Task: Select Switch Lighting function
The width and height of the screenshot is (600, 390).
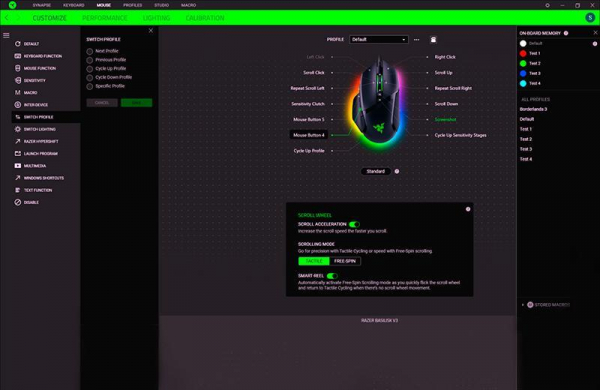Action: pos(35,129)
